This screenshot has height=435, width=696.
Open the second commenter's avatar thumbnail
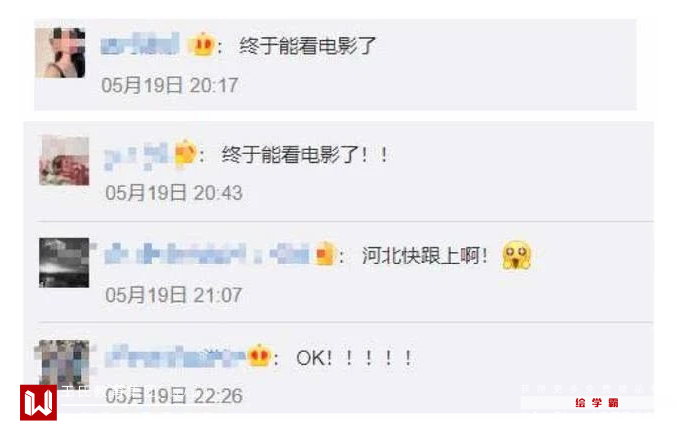point(64,161)
